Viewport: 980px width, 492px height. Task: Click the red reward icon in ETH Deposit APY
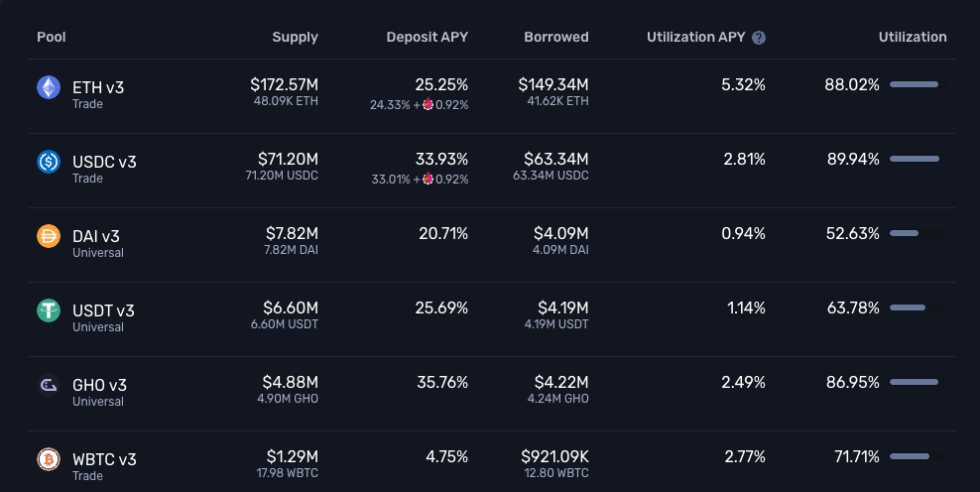click(428, 105)
